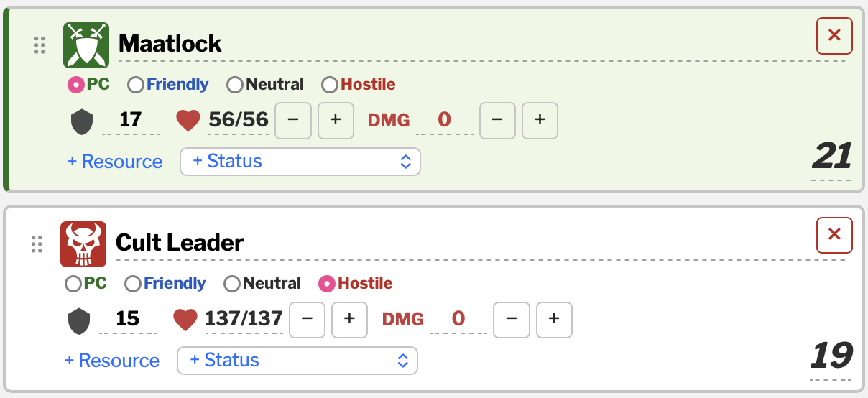
Task: Click Cult Leader's red horned skull avatar
Action: pyautogui.click(x=83, y=244)
